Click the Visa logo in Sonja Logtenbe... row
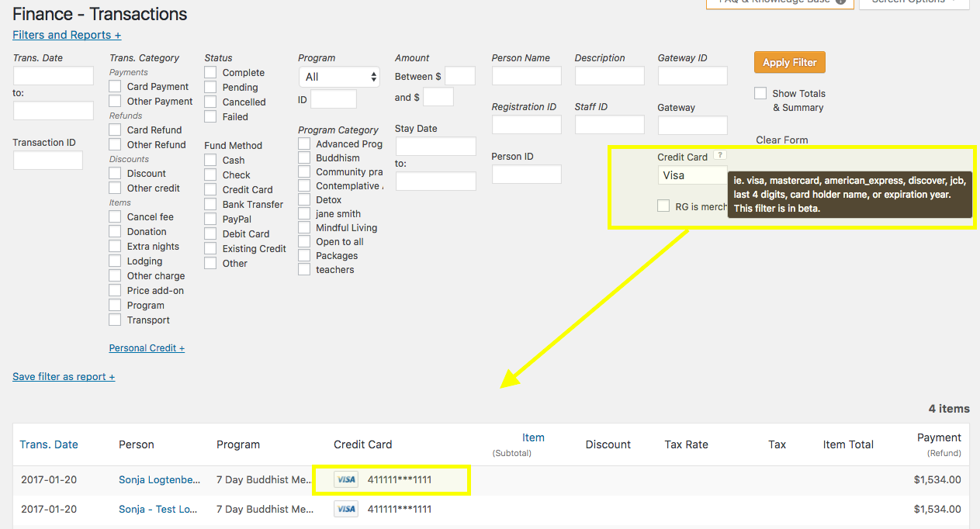Viewport: 980px width, 529px height. (x=346, y=479)
